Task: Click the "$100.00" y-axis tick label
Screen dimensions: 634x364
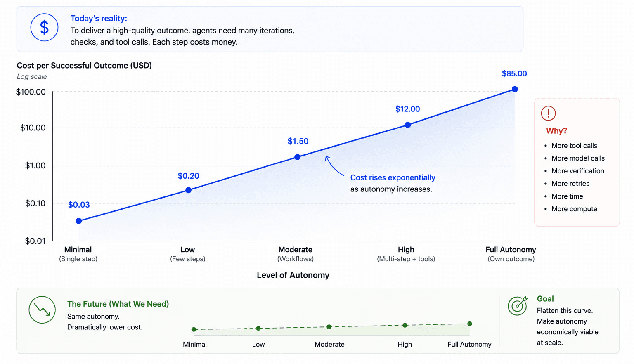Action: (x=31, y=92)
